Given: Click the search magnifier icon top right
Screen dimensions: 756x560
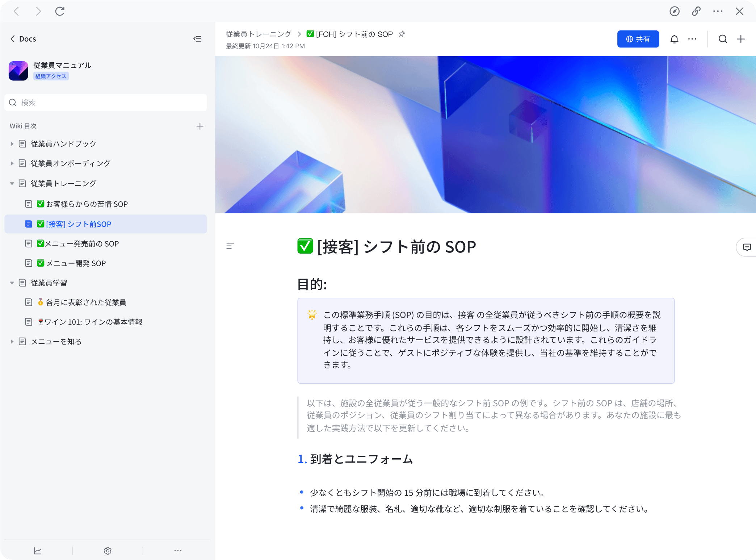Looking at the screenshot, I should (x=723, y=39).
